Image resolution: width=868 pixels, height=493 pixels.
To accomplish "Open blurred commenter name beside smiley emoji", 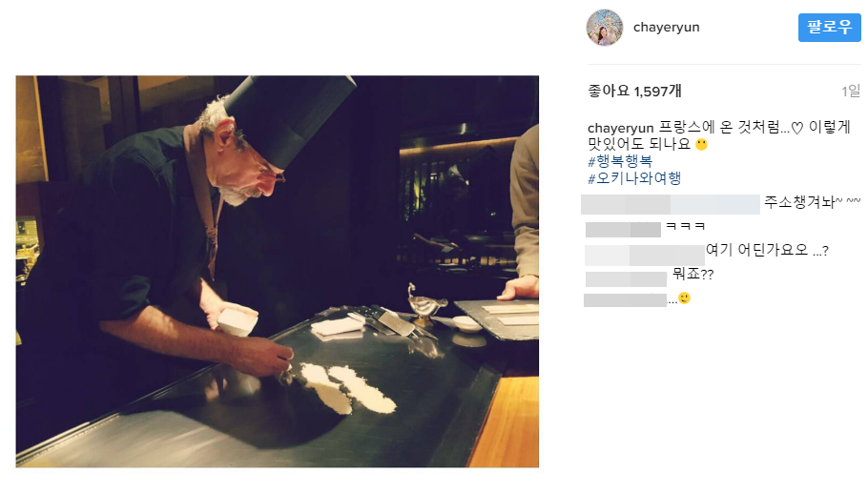I will [625, 299].
